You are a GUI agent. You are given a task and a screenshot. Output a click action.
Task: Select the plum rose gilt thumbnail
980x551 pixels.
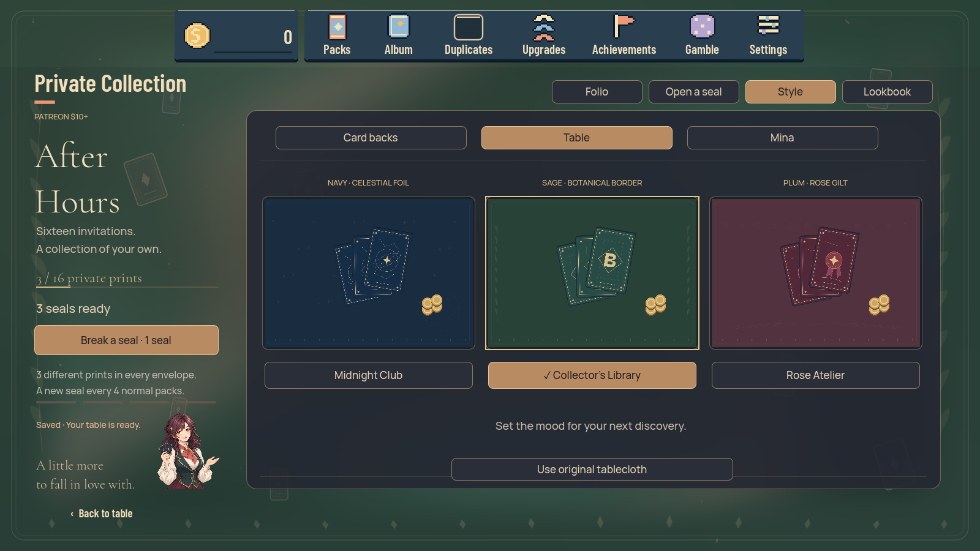click(x=816, y=273)
